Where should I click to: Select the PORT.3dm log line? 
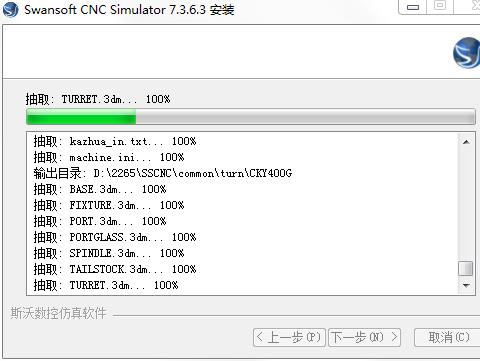tap(100, 221)
